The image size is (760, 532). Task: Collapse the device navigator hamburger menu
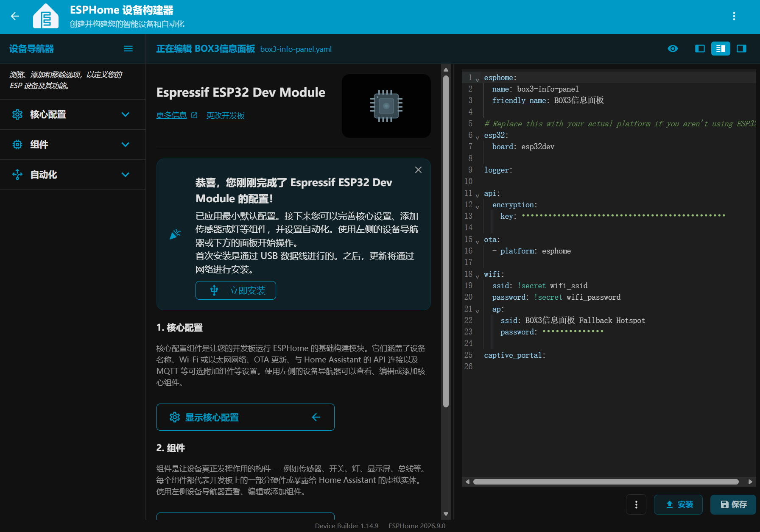[x=128, y=49]
